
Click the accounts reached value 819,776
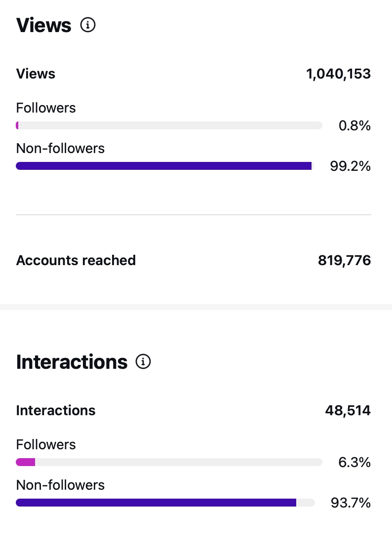(x=344, y=260)
